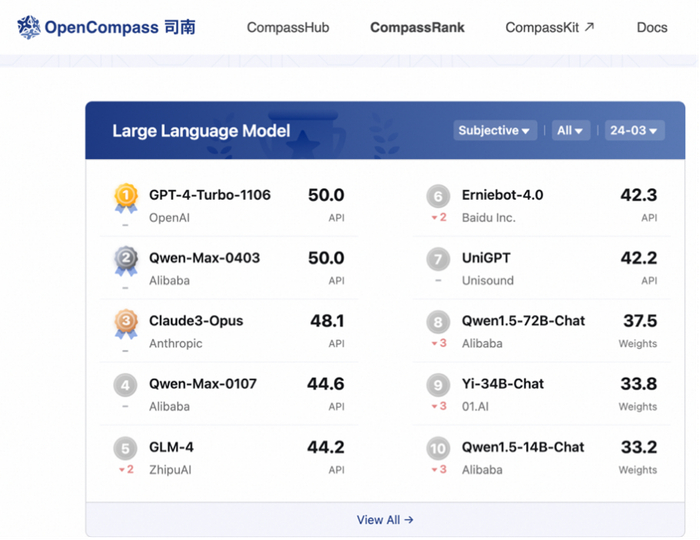The height and width of the screenshot is (540, 700).
Task: Click the Qwen1.5-72B-Chat model name
Action: (523, 321)
